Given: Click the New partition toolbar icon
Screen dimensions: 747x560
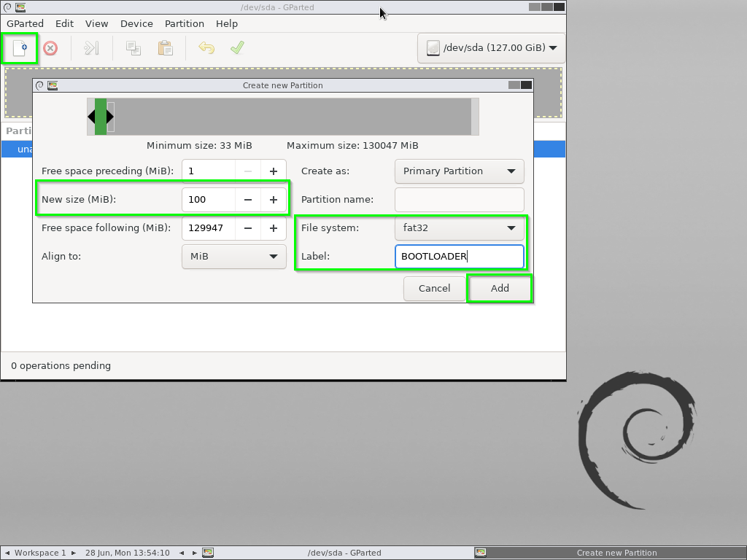Looking at the screenshot, I should tap(20, 48).
